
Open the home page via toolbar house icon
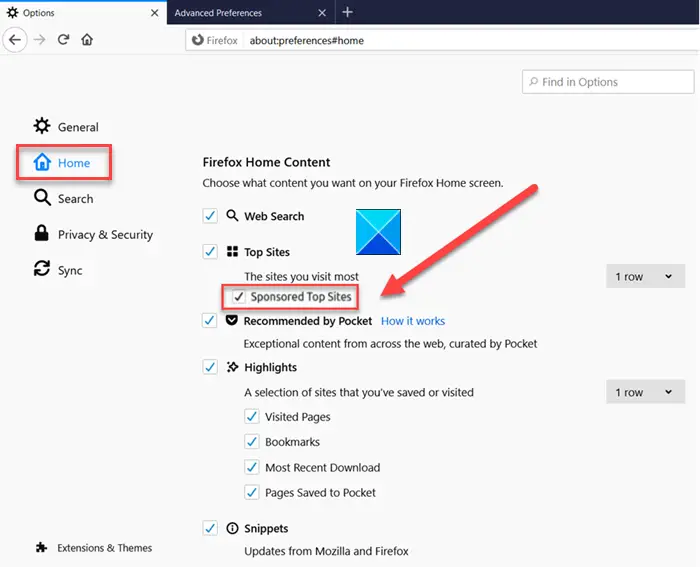(87, 40)
